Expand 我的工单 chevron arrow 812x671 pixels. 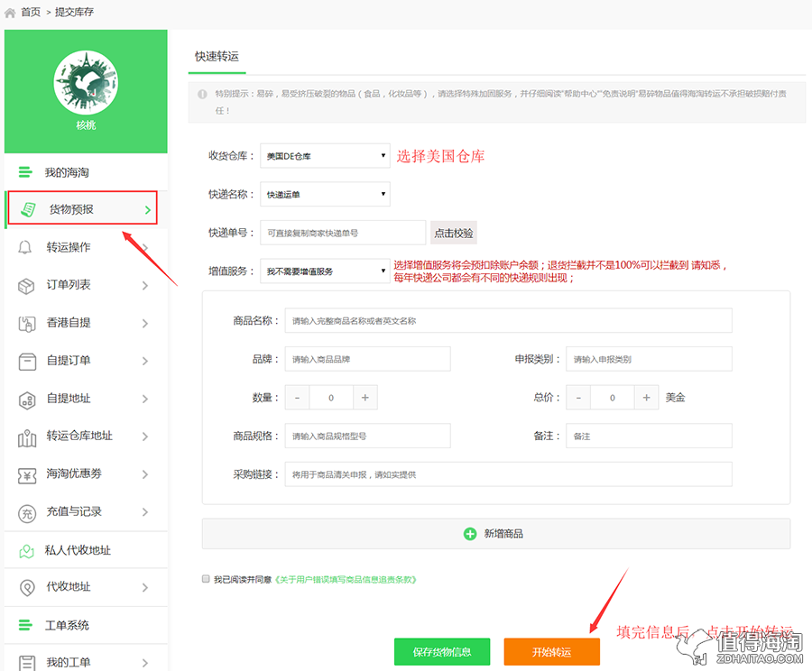click(145, 663)
